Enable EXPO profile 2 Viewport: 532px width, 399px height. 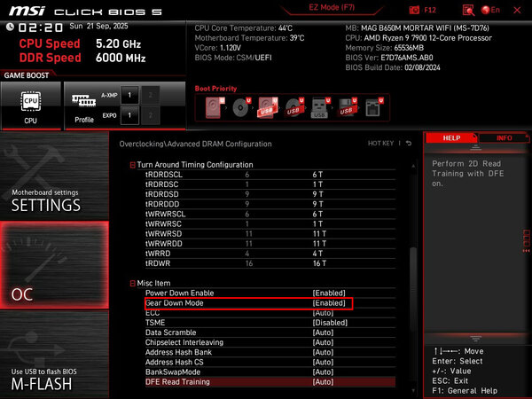click(x=151, y=115)
